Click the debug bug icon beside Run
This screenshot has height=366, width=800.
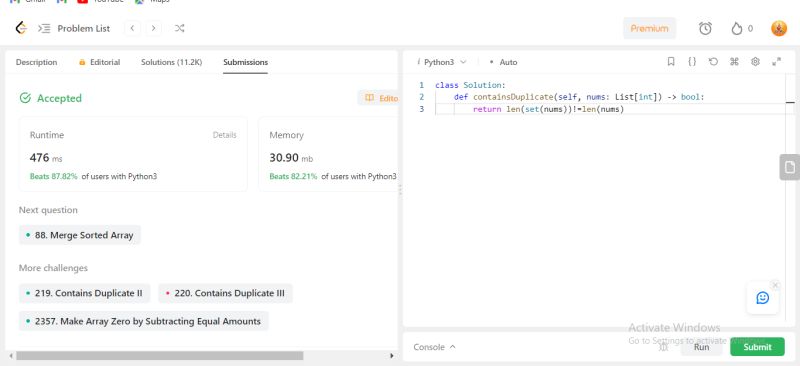663,347
